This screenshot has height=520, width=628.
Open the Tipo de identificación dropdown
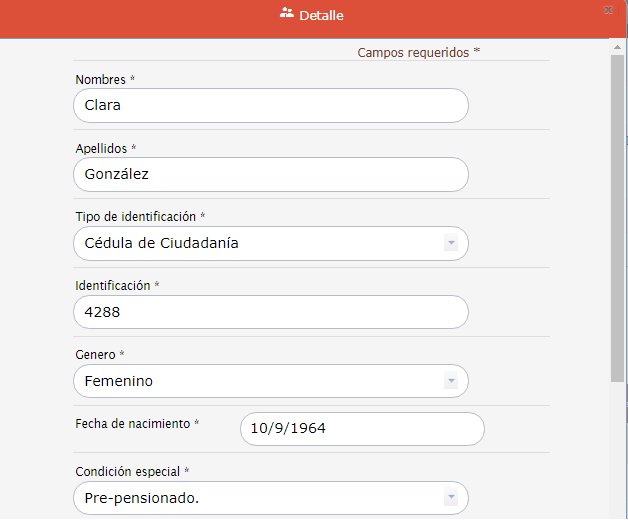270,244
